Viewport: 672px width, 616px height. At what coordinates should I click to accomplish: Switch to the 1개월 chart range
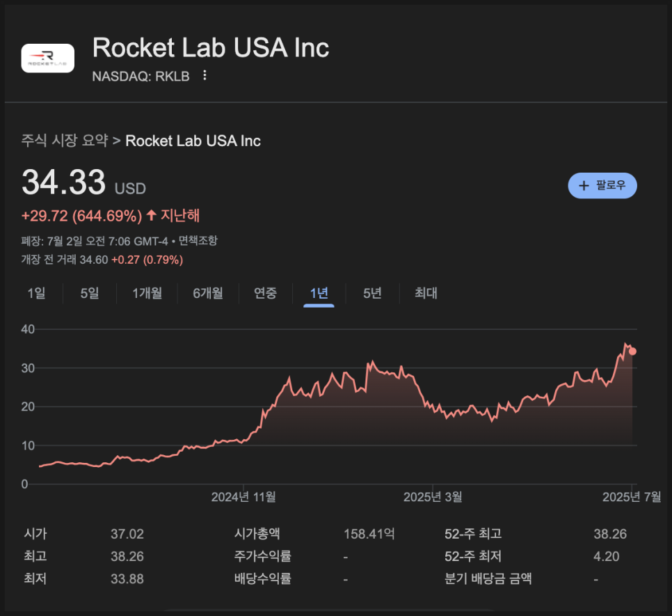pos(147,293)
